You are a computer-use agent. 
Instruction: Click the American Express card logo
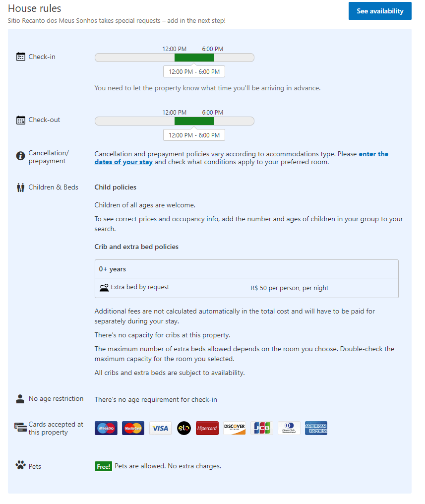316,428
